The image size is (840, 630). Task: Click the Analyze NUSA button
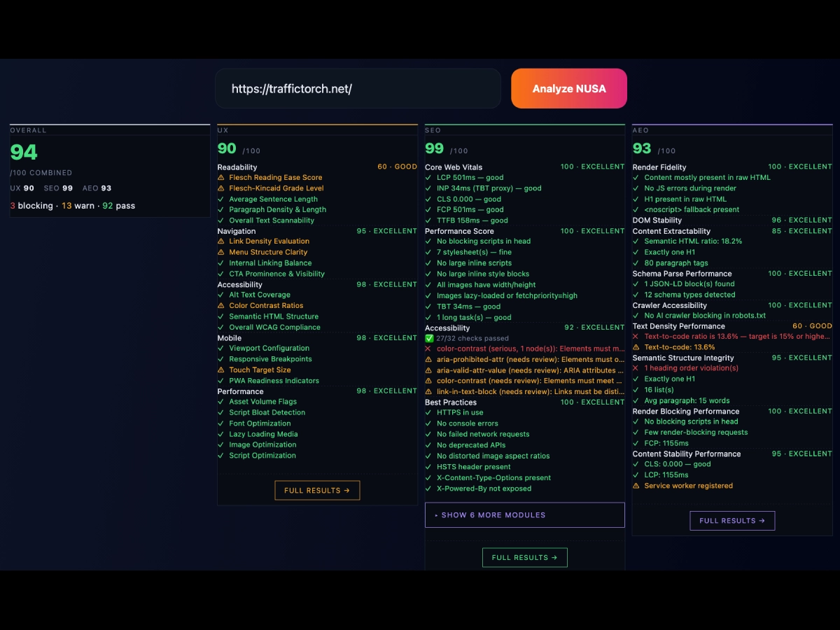pyautogui.click(x=569, y=88)
